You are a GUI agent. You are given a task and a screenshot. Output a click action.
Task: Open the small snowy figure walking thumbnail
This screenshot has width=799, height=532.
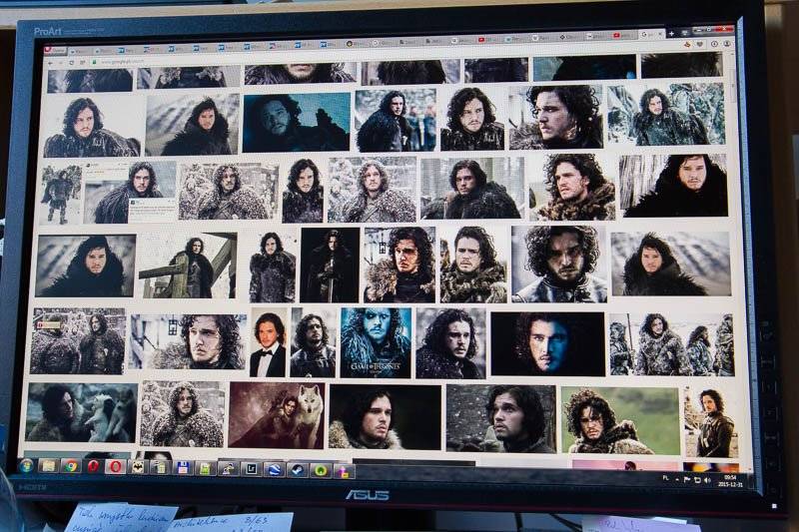pyautogui.click(x=61, y=194)
